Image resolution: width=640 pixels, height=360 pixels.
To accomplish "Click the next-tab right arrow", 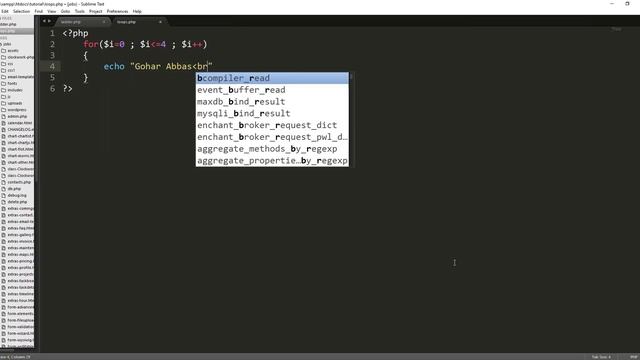I will 49,21.
